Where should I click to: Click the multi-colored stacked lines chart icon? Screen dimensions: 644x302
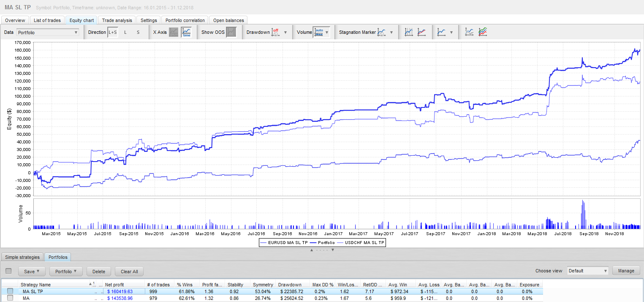(483, 32)
